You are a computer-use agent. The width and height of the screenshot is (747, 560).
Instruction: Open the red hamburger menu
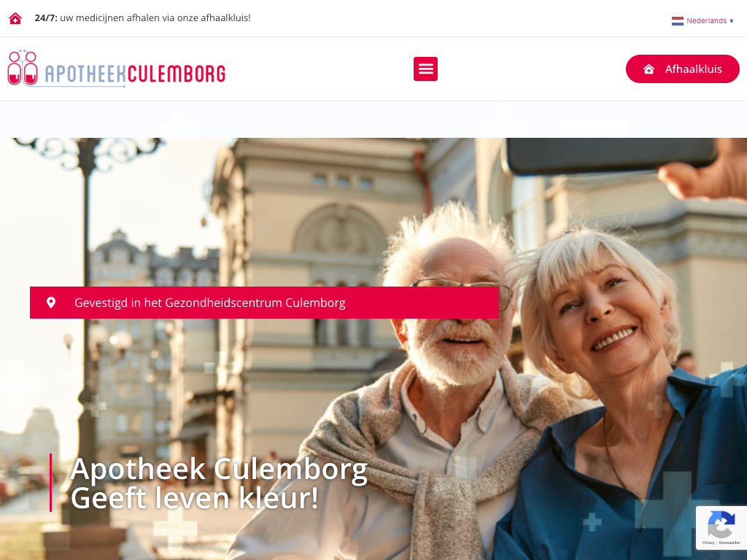pos(425,69)
